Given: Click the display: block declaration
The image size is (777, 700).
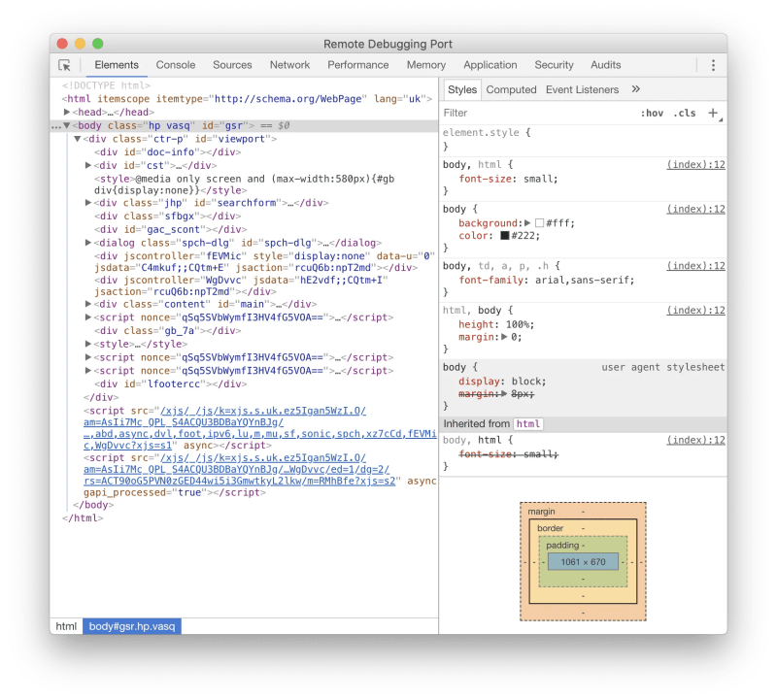Looking at the screenshot, I should [502, 382].
